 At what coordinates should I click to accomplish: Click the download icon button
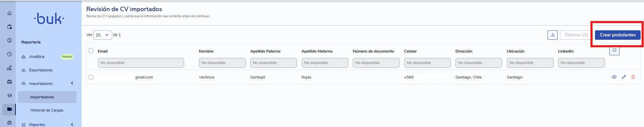553,35
